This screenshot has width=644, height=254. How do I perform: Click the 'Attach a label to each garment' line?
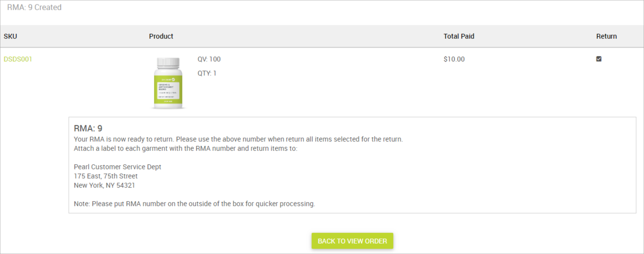click(185, 149)
